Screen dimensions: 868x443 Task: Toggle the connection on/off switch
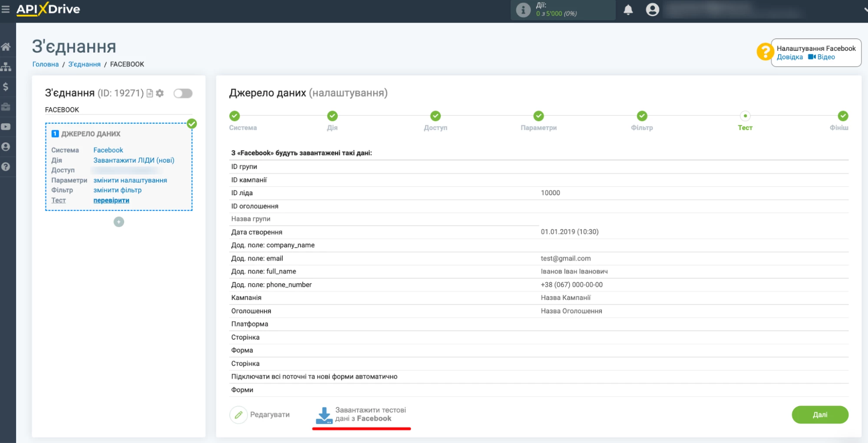pyautogui.click(x=183, y=93)
